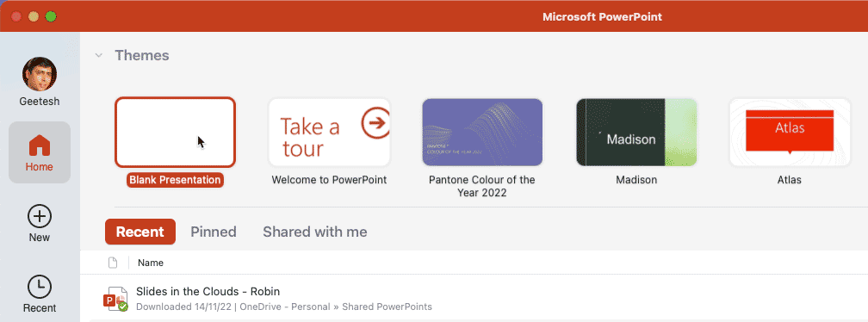The image size is (868, 322).
Task: Click the Pantone Colour of the Year 2022 caption
Action: (x=482, y=187)
